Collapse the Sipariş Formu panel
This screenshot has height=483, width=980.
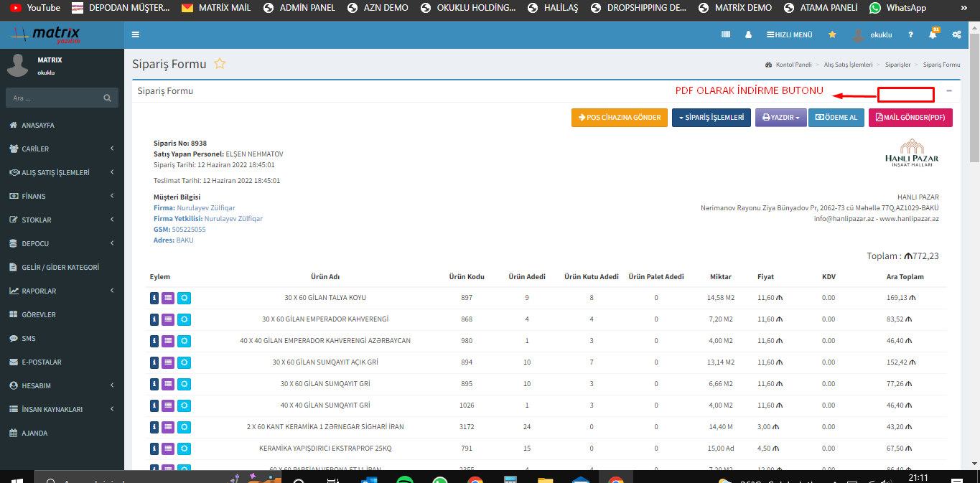tap(949, 91)
